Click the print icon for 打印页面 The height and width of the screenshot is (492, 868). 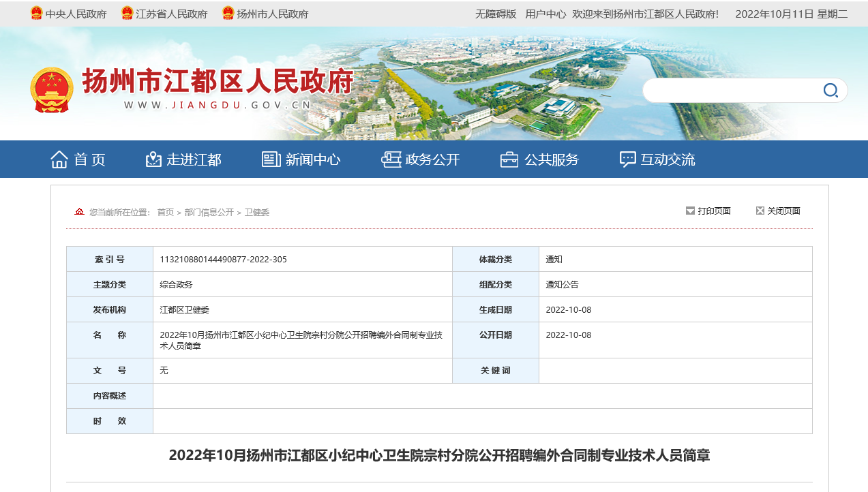(x=690, y=211)
